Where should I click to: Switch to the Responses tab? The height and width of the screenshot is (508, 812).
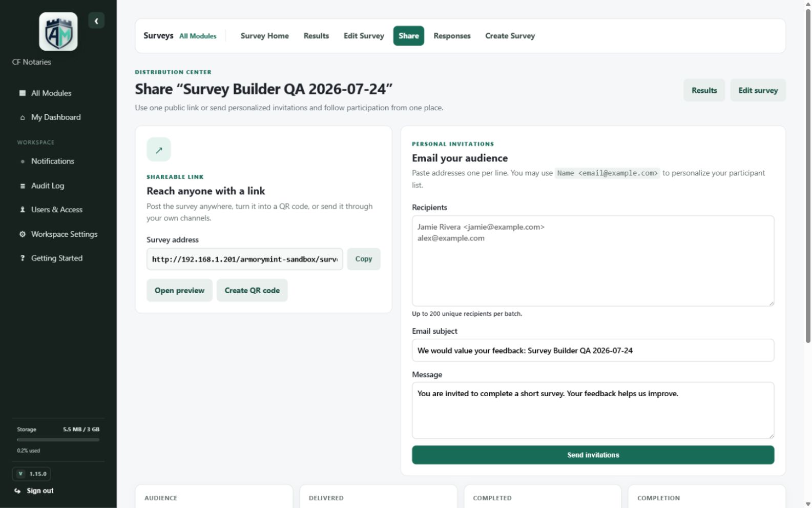click(452, 36)
